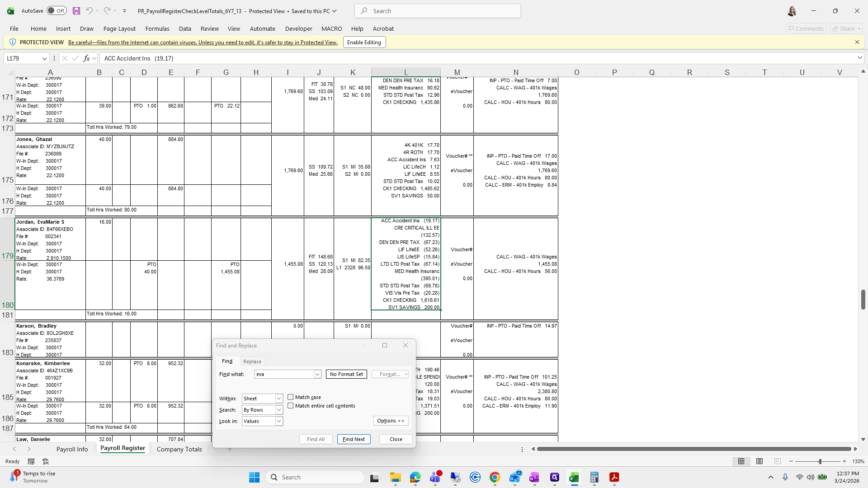This screenshot has height=488, width=868.
Task: Select Normal view icon in status bar
Action: [741, 461]
